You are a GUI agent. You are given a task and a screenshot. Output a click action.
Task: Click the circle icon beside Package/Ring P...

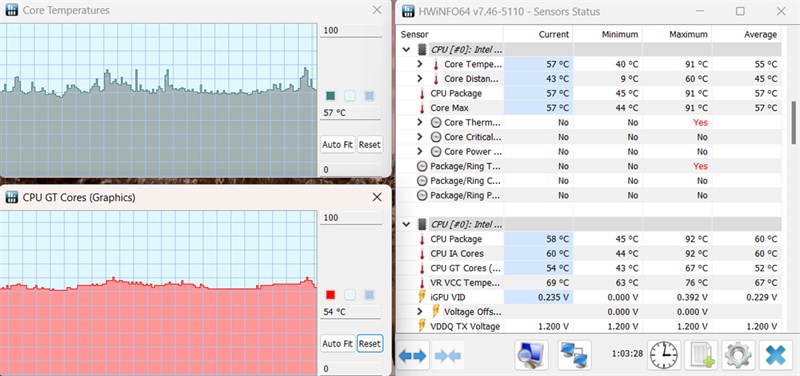422,195
